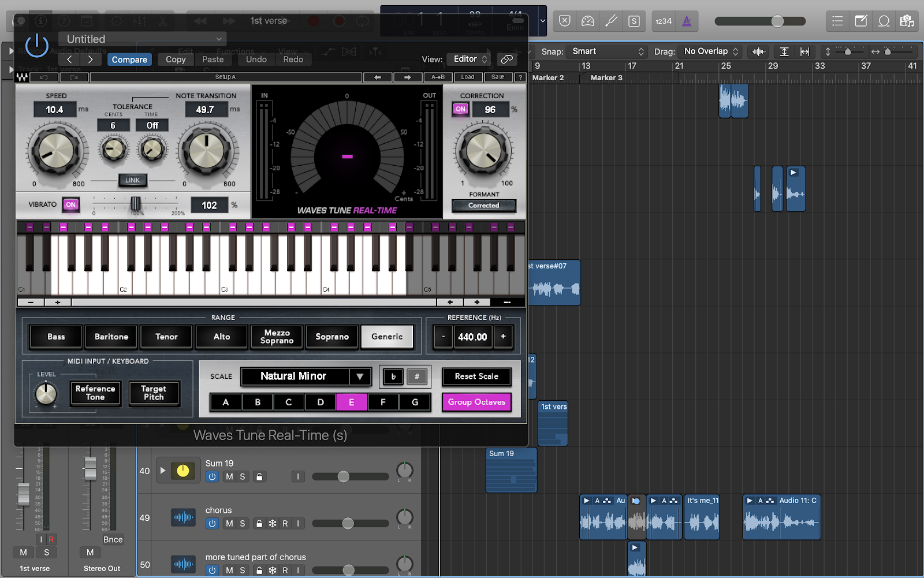This screenshot has height=578, width=924.
Task: Click the Marker 3 timeline marker
Action: coord(606,77)
